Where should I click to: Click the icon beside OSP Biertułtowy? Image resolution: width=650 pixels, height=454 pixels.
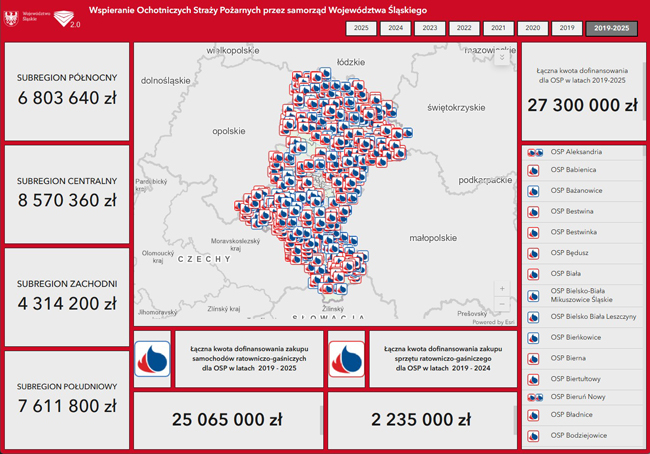(x=533, y=379)
